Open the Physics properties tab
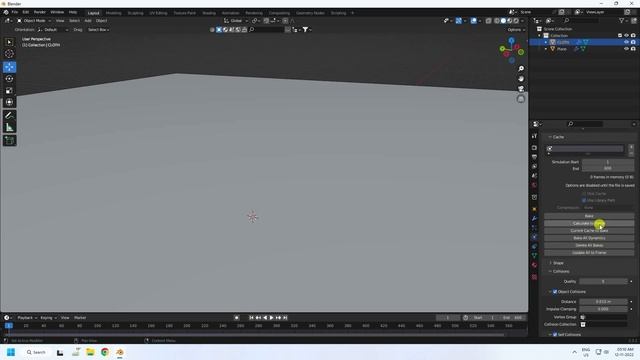This screenshot has height=360, width=640. pyautogui.click(x=534, y=237)
